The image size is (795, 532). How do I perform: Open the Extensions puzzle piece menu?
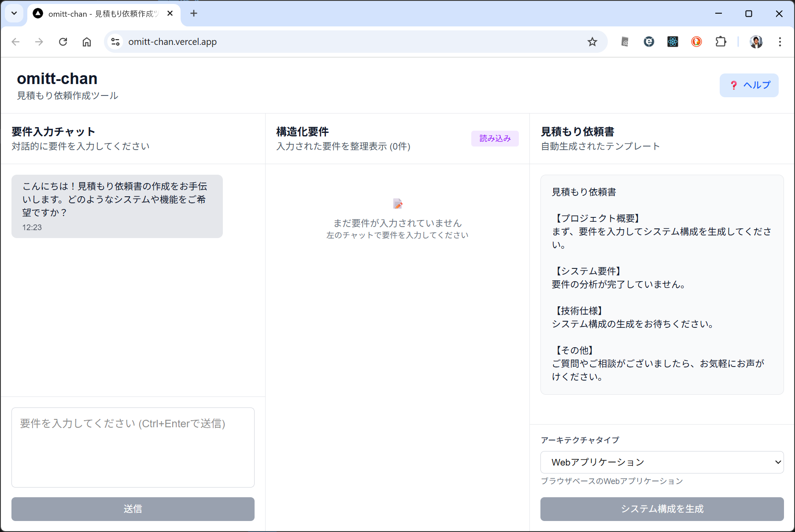pos(721,42)
